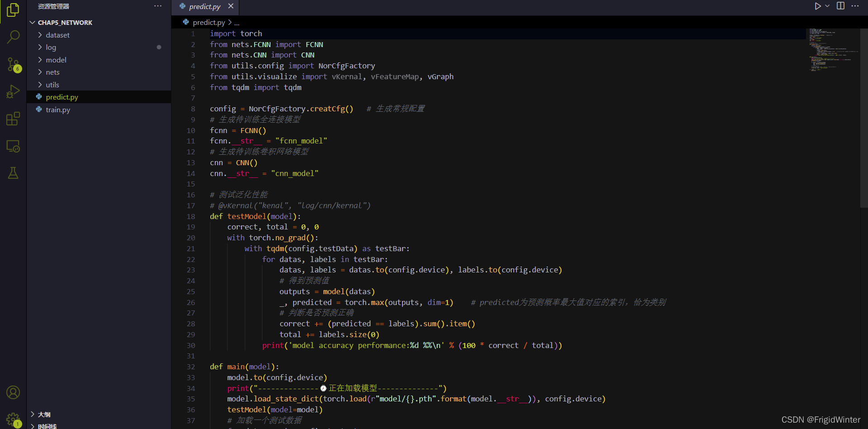Open Source Control view with badge 6
The image size is (868, 429).
[13, 65]
